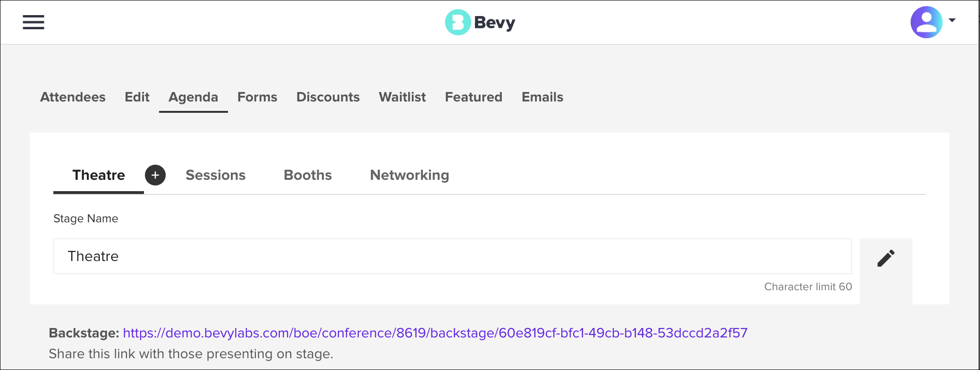This screenshot has height=370, width=980.
Task: Expand the account dropdown arrow
Action: [x=952, y=20]
